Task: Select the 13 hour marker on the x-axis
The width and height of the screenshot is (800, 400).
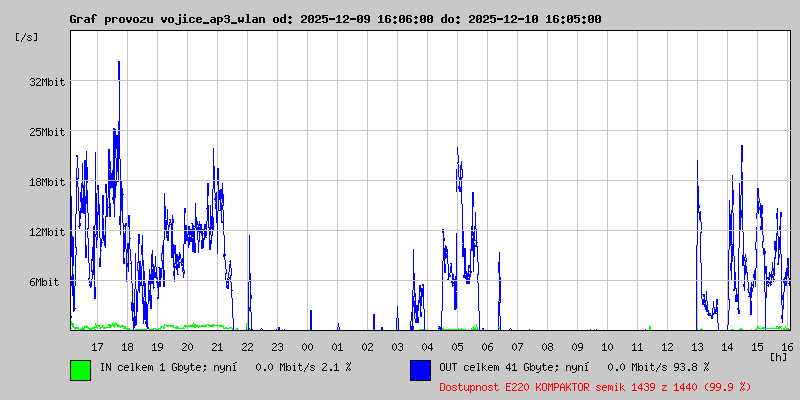Action: 698,347
